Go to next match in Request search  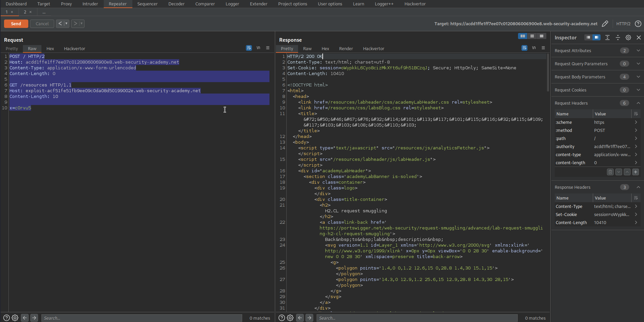click(x=34, y=318)
